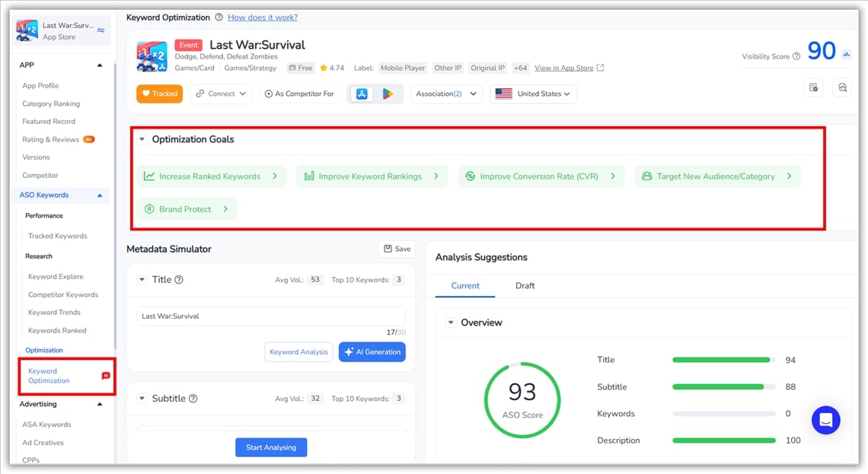Click the question mark next to Title
Screen dimensions: 868x474
tap(177, 279)
